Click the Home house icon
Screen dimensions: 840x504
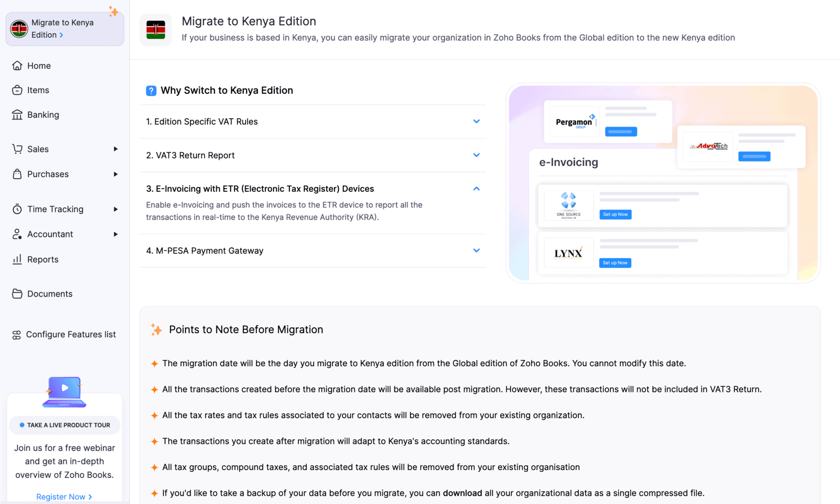point(17,65)
